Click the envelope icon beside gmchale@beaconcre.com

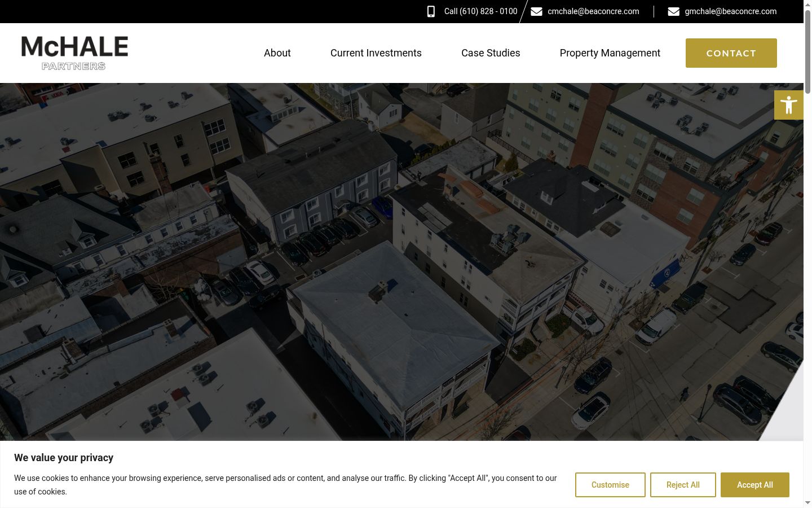pyautogui.click(x=673, y=11)
